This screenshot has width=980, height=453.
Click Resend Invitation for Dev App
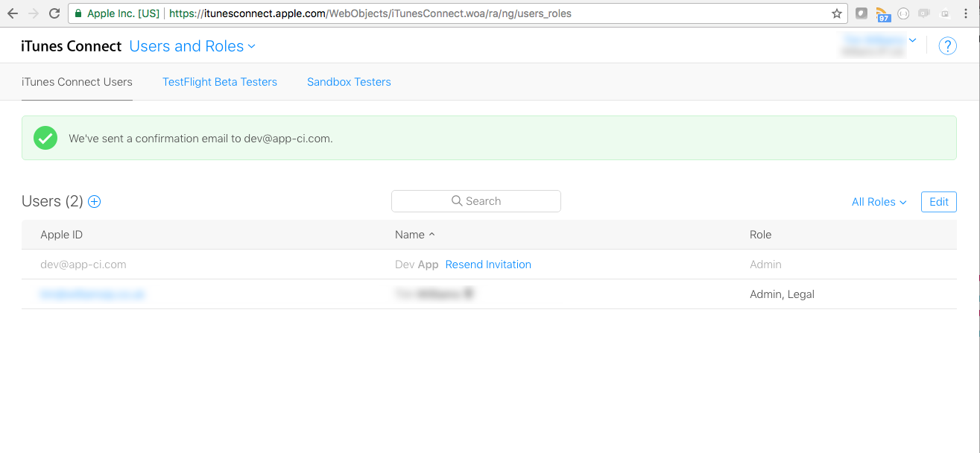(x=488, y=264)
